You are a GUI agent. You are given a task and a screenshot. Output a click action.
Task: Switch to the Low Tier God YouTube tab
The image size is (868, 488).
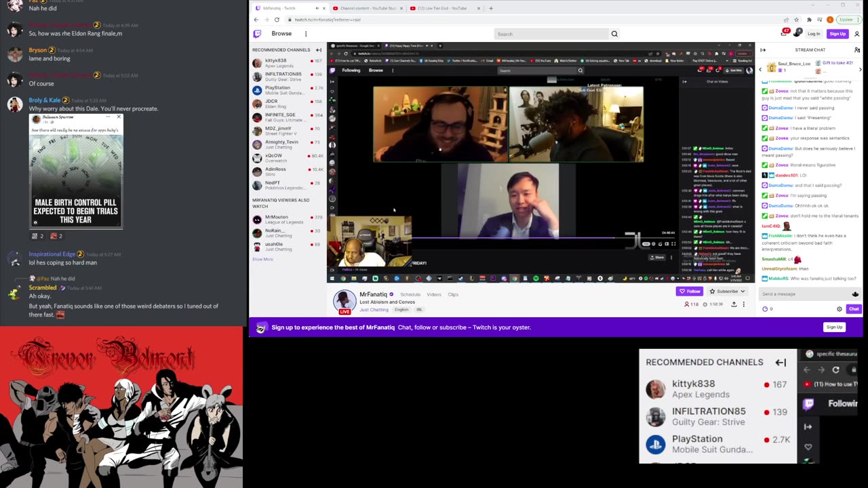tap(446, 8)
